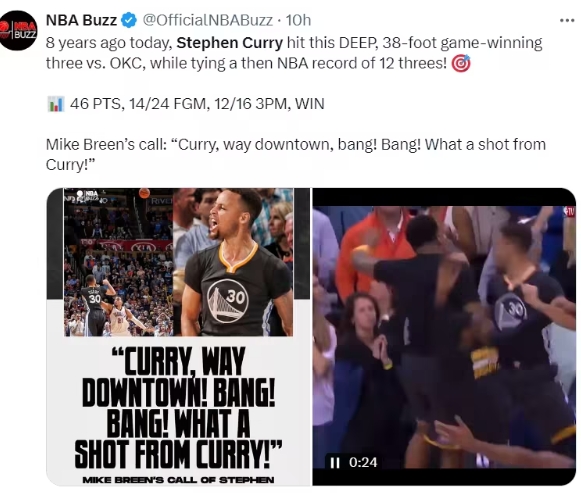Click the Curry shooting photo in graphic
Image resolution: width=581 pixels, height=493 pixels.
(x=119, y=262)
